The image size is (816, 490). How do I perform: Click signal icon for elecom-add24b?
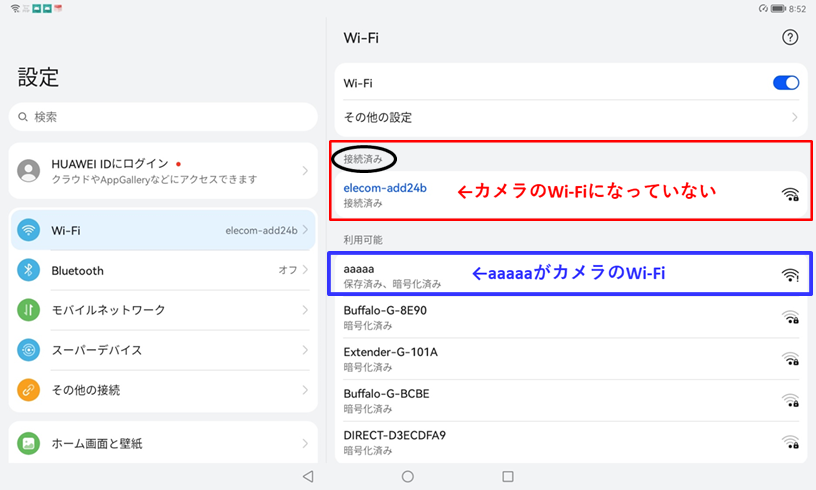coord(790,195)
